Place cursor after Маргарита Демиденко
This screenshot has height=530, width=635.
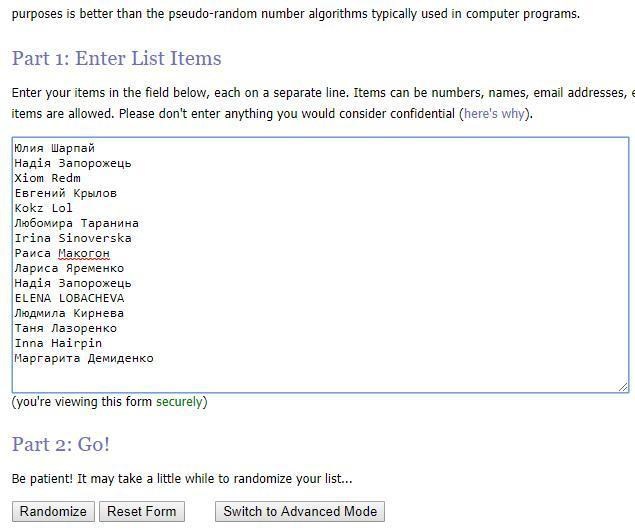[154, 358]
